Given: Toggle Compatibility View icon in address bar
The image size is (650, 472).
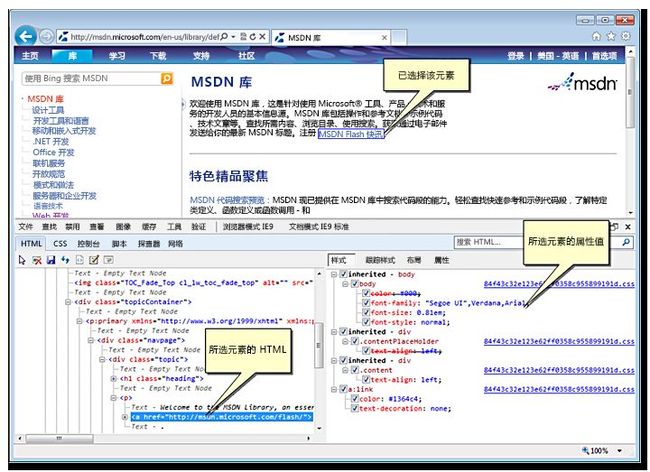Looking at the screenshot, I should tap(243, 37).
